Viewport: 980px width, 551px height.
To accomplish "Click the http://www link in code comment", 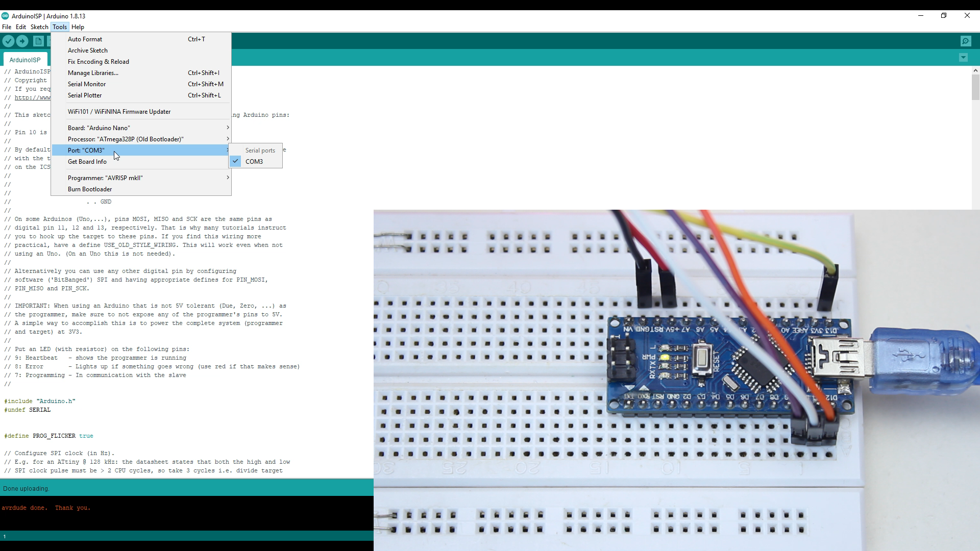I will coord(33,97).
